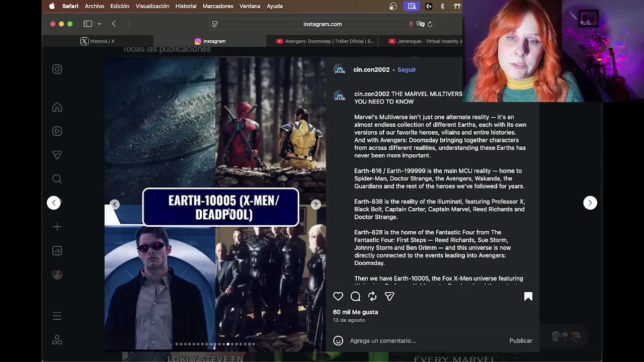Open Instagram search in the sidebar
The width and height of the screenshot is (644, 362).
tap(57, 179)
